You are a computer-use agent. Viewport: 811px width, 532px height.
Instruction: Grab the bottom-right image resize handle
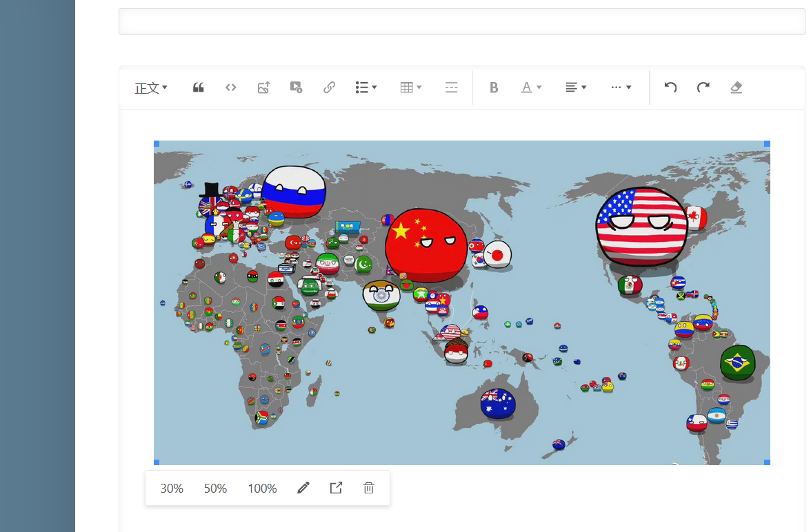(767, 462)
